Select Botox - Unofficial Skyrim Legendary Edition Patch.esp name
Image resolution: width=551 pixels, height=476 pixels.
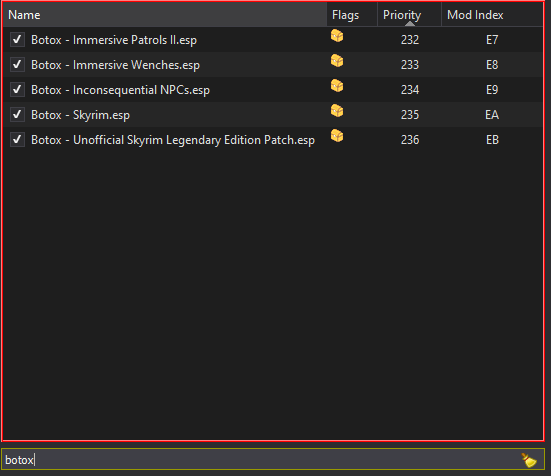(173, 140)
